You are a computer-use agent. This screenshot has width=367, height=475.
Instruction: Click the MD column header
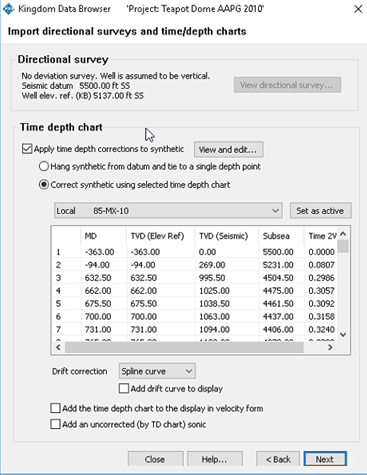[x=104, y=236]
